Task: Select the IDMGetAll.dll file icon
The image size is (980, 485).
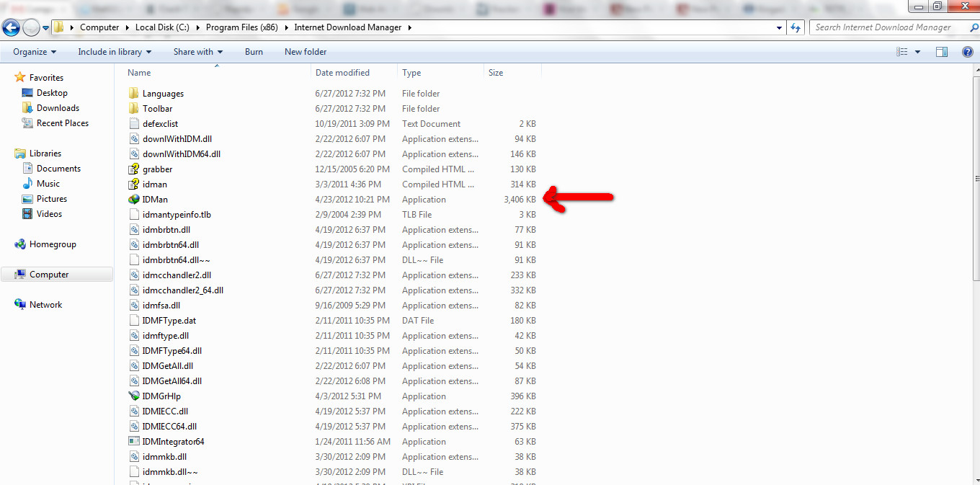Action: coord(133,366)
